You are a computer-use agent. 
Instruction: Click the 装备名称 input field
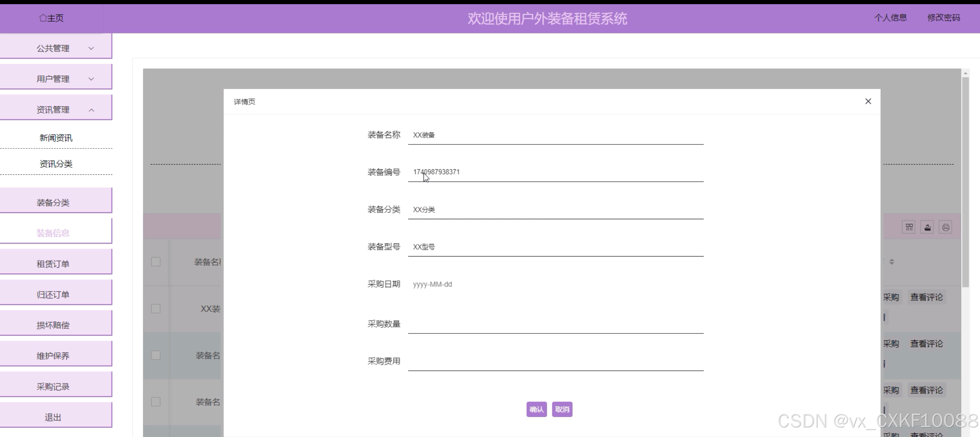556,135
